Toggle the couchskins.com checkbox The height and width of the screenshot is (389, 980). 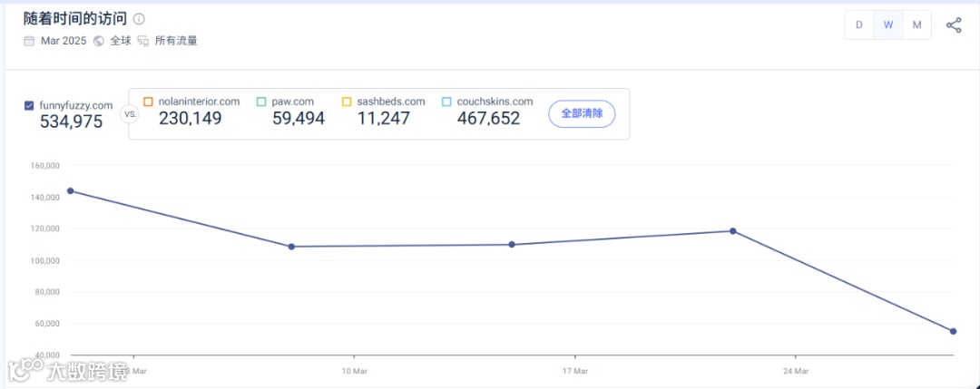click(x=446, y=102)
